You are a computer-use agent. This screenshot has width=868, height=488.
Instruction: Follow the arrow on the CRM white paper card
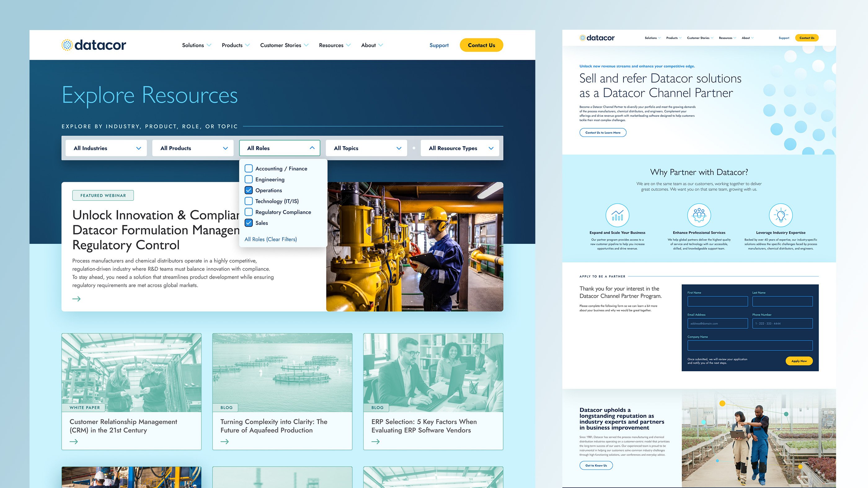coord(74,442)
